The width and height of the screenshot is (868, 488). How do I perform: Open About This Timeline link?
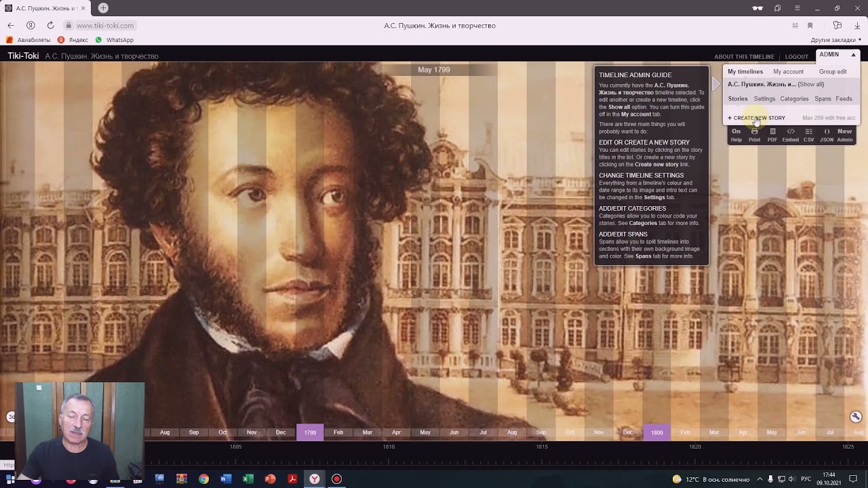click(744, 57)
